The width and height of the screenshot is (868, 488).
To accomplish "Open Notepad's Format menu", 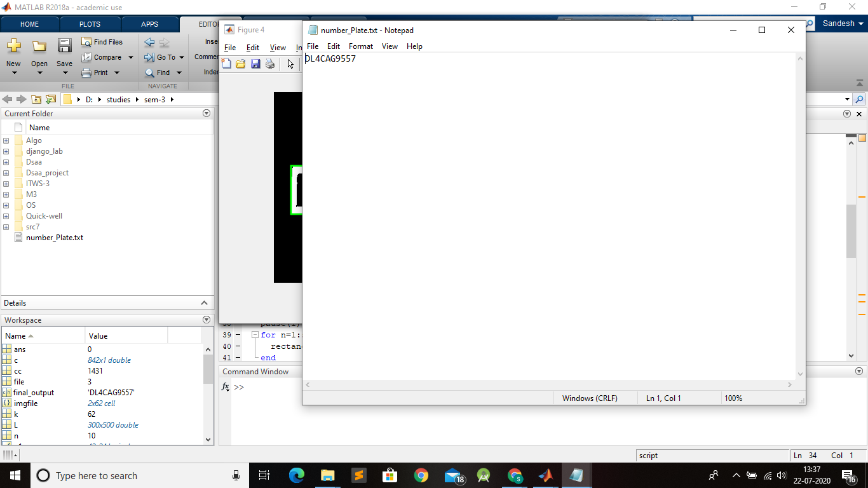I will tap(361, 46).
